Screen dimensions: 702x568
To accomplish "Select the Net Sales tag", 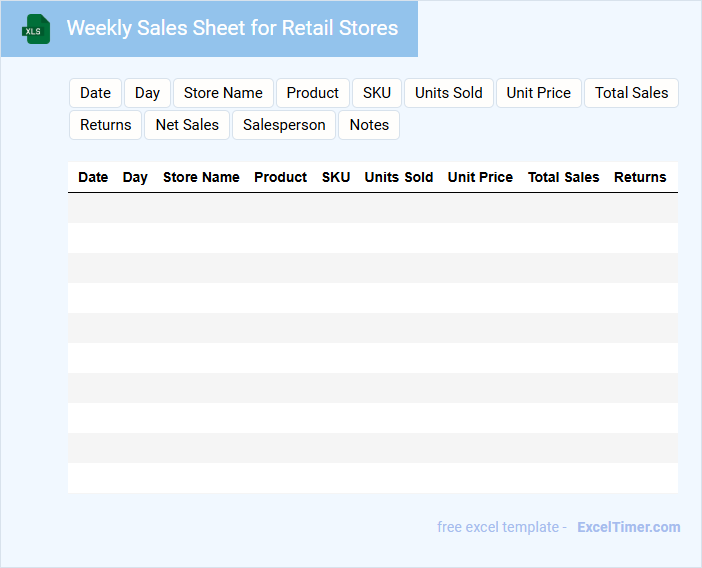I will [187, 125].
